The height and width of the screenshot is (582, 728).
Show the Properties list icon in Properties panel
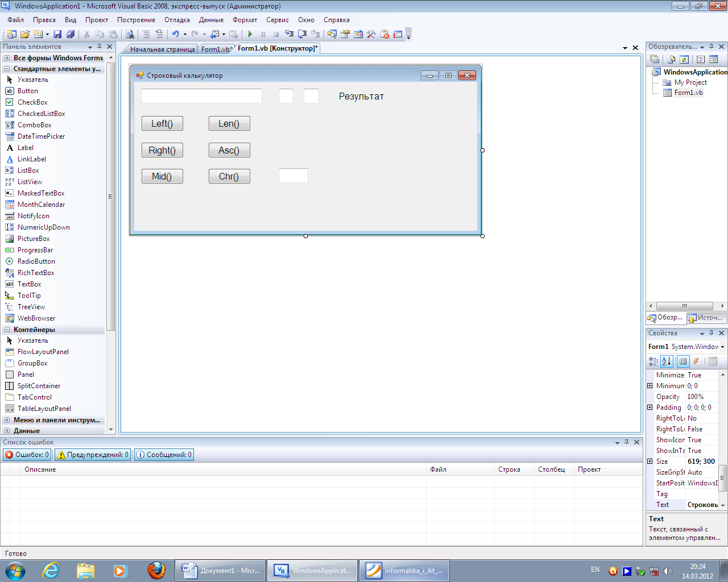(683, 361)
